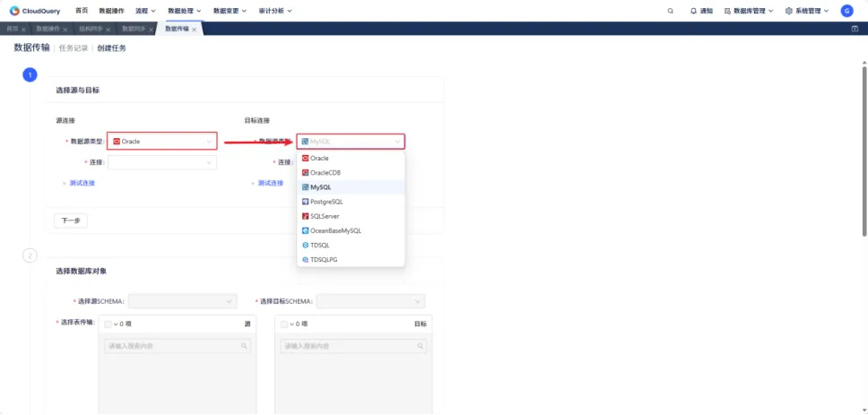Click the target table search field
Viewport: 868px width, 415px height.
353,346
